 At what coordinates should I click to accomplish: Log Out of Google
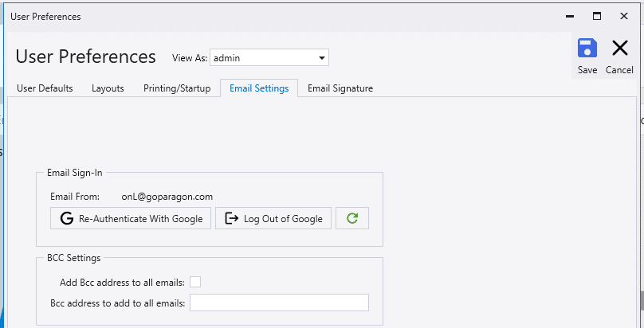tap(273, 218)
